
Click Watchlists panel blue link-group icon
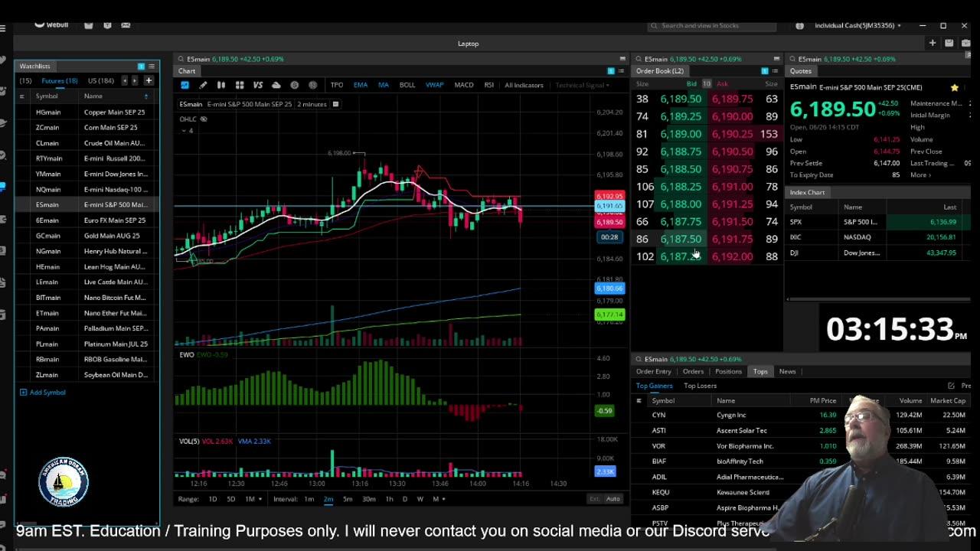pos(141,67)
